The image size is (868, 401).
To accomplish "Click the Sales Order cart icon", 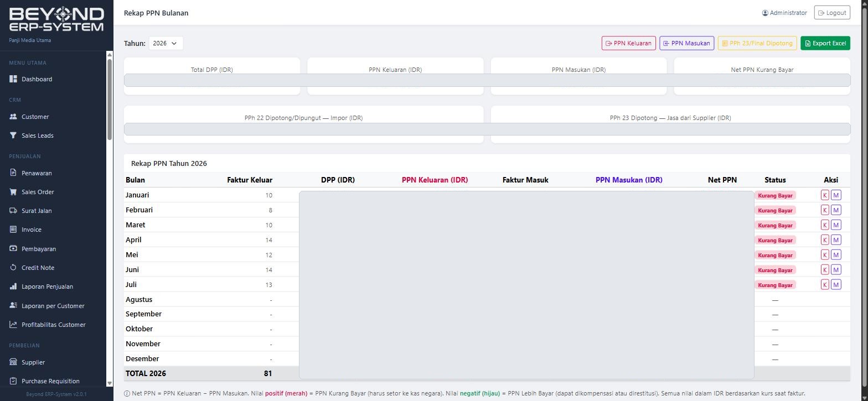I will click(13, 192).
